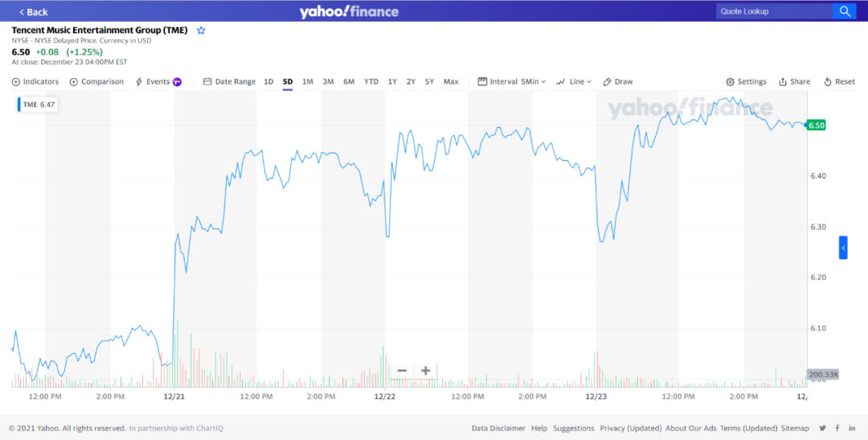This screenshot has width=868, height=440.
Task: Star TME to add to watchlist
Action: coord(201,31)
